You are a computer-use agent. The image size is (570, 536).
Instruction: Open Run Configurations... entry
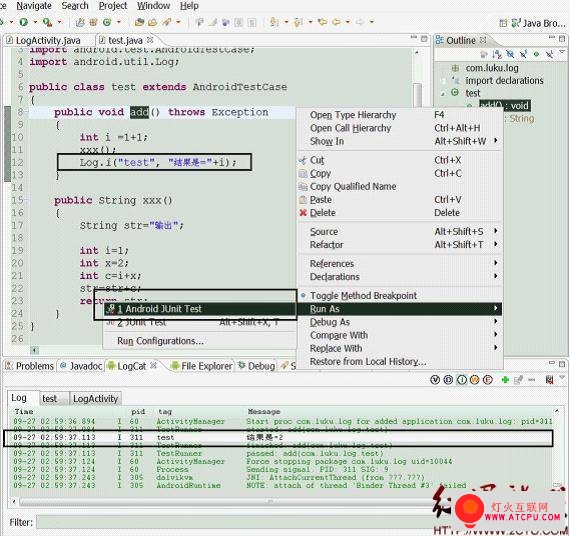160,341
